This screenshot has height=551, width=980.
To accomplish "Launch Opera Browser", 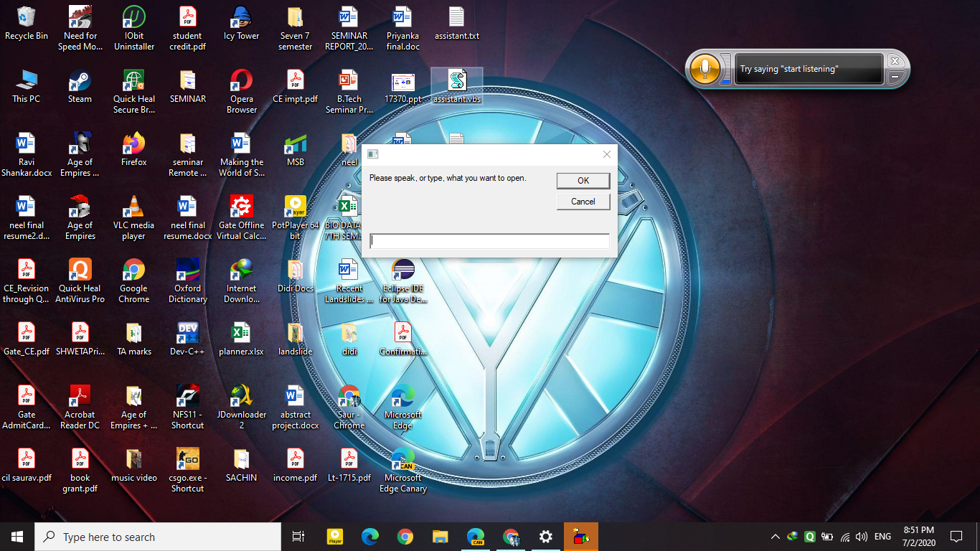I will click(241, 81).
